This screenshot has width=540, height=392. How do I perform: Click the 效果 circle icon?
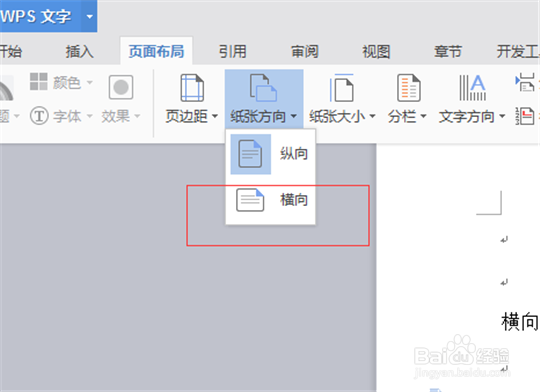point(121,87)
